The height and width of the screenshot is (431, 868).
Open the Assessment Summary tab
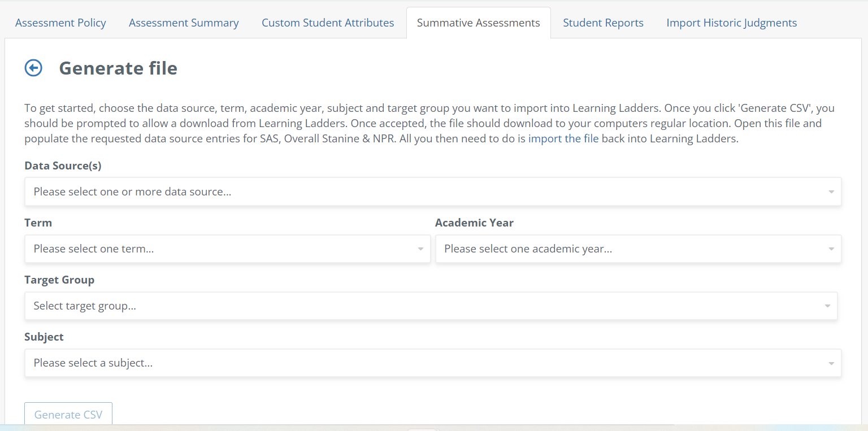[184, 23]
